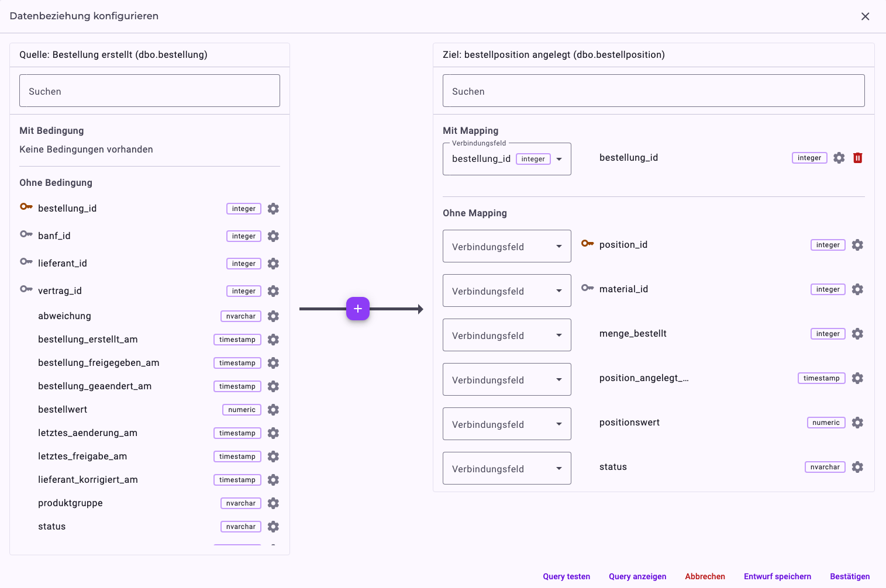
Task: Open settings gear for banf_id field
Action: point(273,236)
